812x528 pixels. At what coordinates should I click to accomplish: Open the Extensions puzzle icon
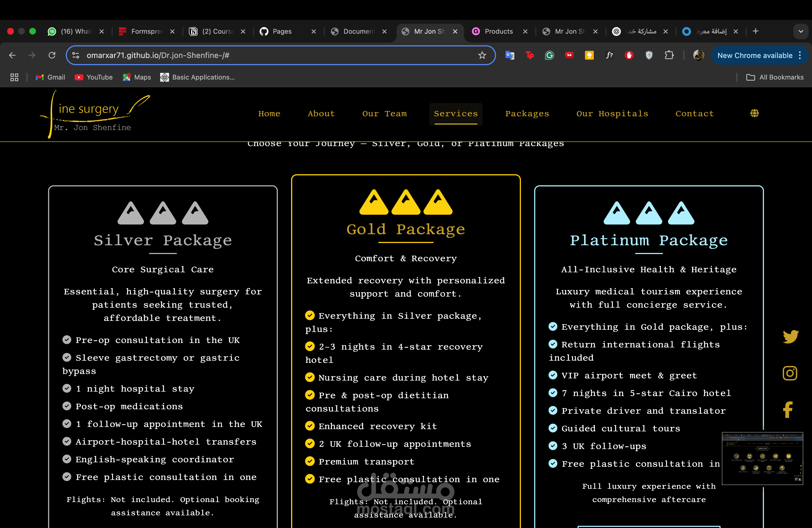(669, 55)
